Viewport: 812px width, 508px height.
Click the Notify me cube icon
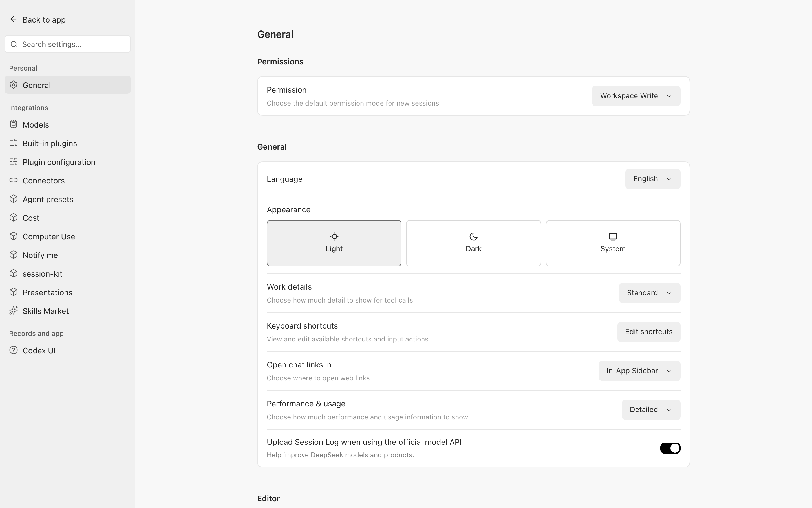point(14,255)
